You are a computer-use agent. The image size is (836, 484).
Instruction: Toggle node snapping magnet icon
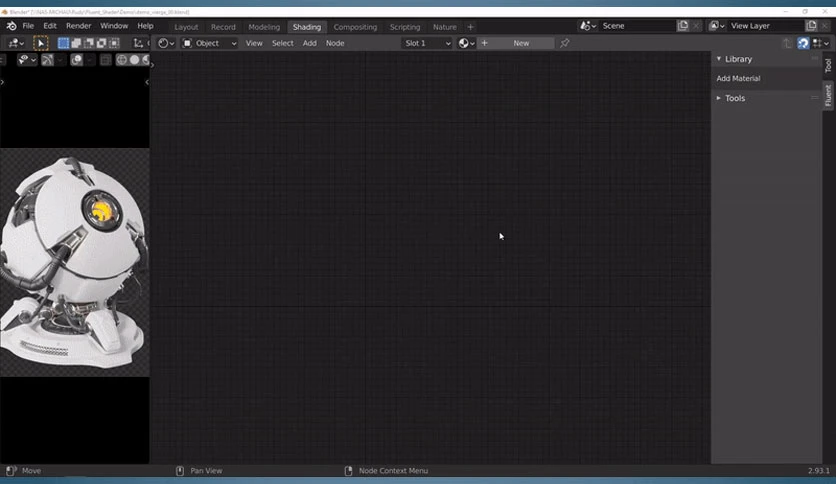pyautogui.click(x=803, y=43)
